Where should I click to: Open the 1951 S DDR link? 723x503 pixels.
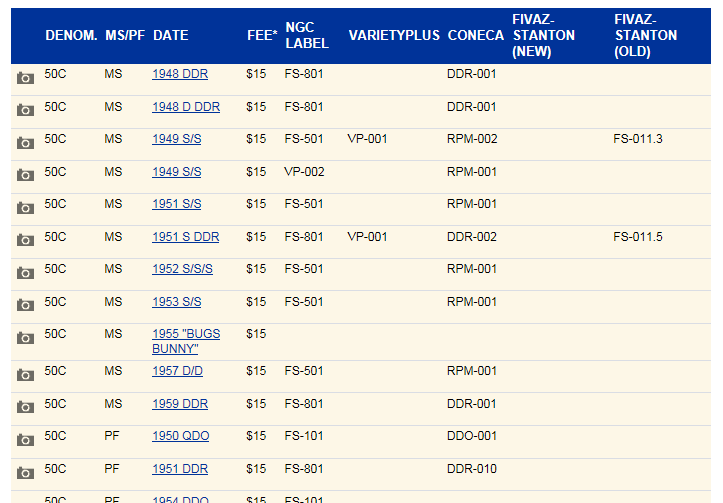tap(185, 237)
